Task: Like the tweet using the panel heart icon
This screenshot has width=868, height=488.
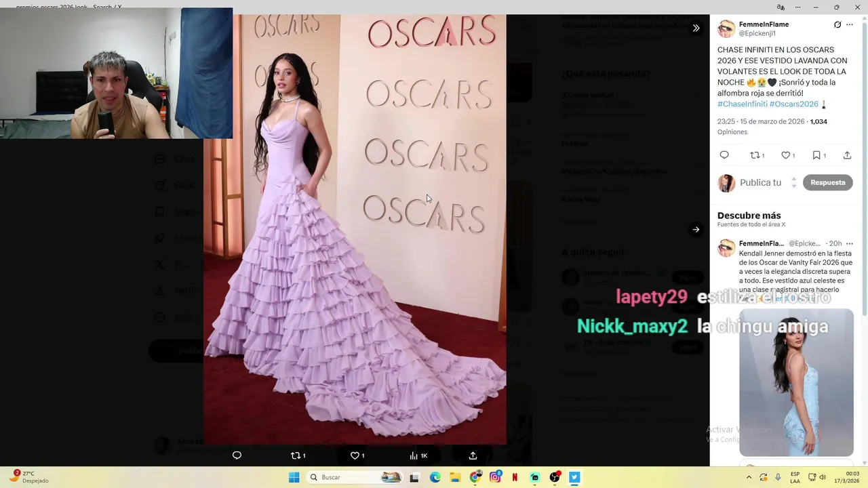Action: point(786,155)
